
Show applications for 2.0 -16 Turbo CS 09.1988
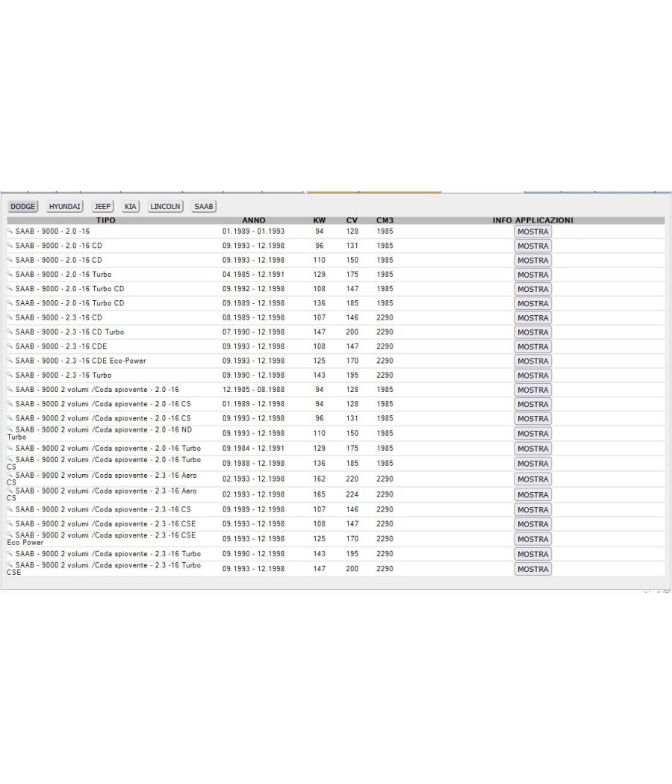533,464
